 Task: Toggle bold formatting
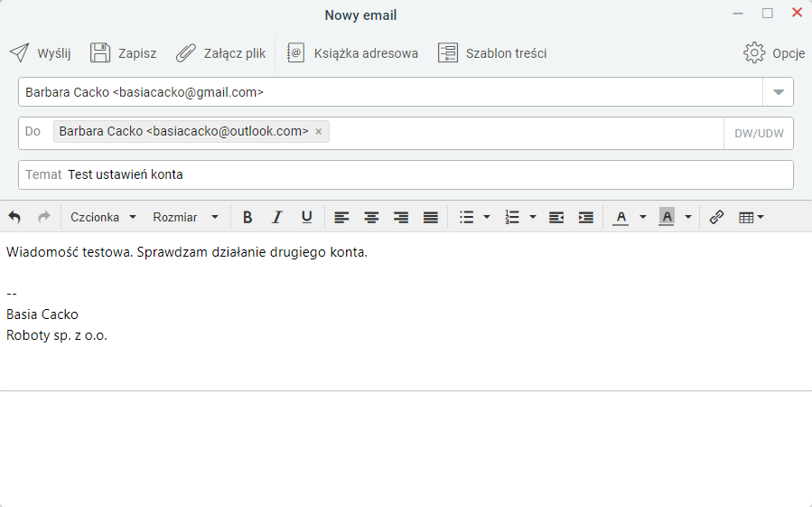247,217
